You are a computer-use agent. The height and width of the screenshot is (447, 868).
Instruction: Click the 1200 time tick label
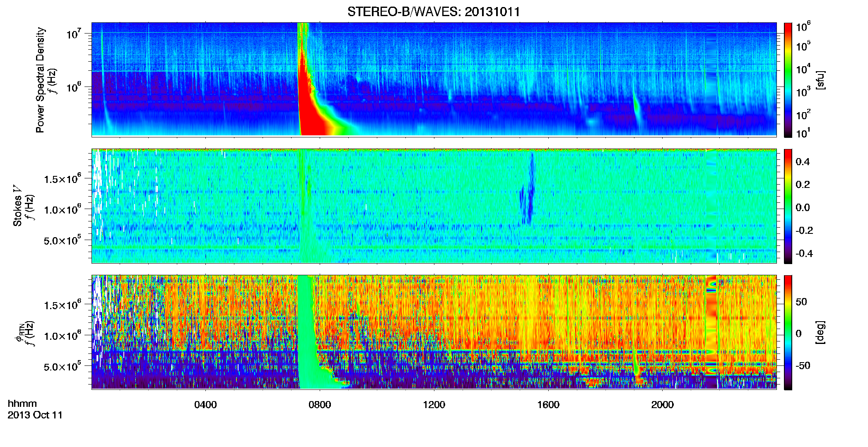click(434, 405)
